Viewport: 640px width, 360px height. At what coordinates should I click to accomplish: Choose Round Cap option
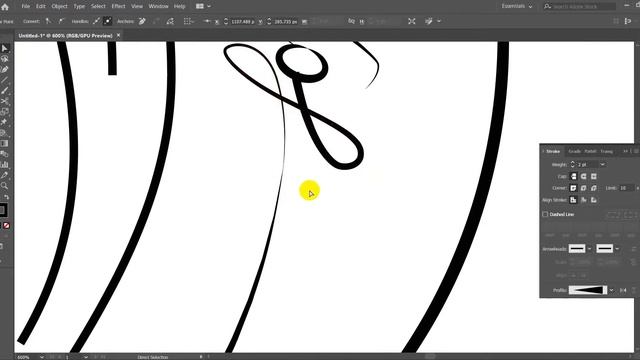(584, 176)
